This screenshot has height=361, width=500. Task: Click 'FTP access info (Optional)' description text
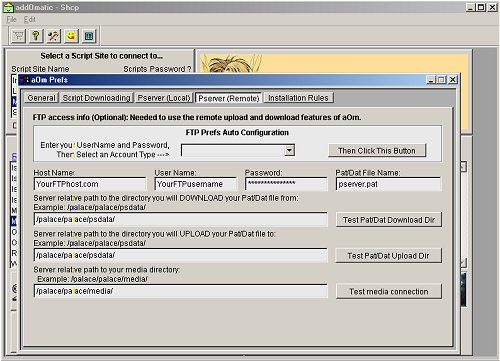pyautogui.click(x=197, y=117)
